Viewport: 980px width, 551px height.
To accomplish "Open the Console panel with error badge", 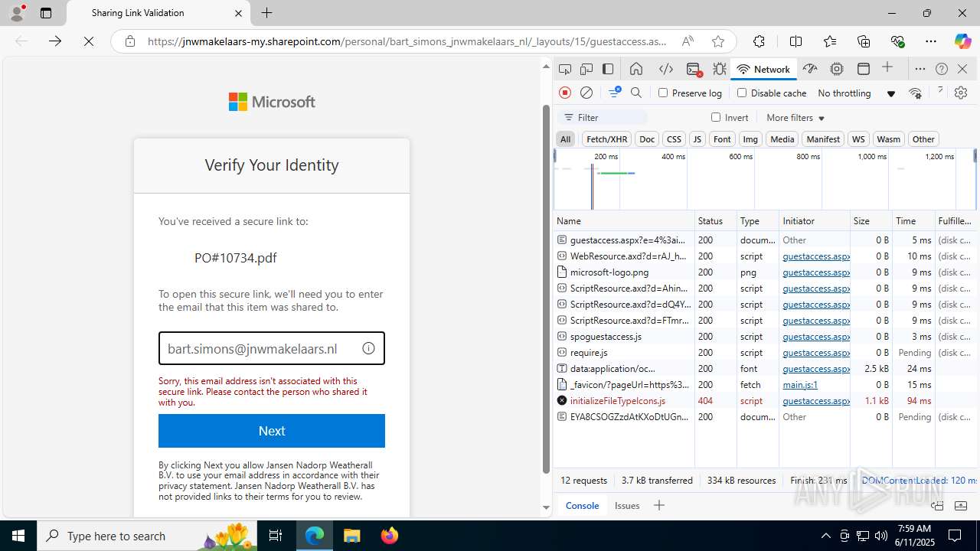I will coord(694,69).
